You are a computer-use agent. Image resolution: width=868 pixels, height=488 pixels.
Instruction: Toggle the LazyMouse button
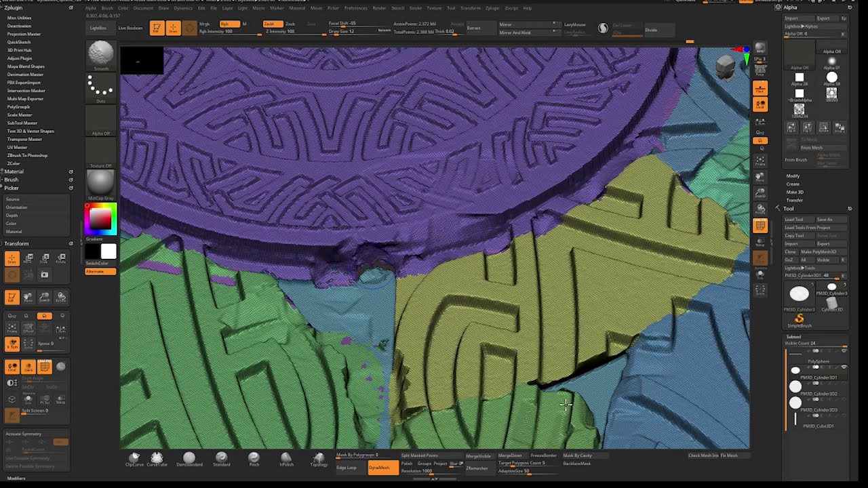coord(574,24)
